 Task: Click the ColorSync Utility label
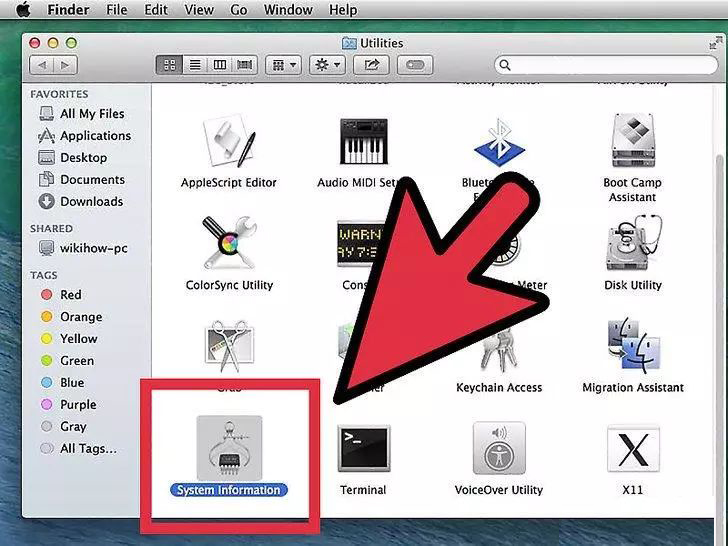(229, 285)
